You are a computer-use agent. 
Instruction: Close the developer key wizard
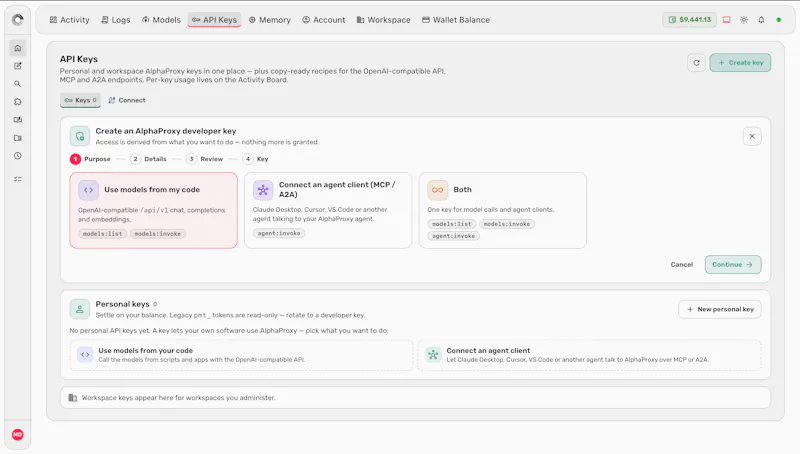point(752,136)
